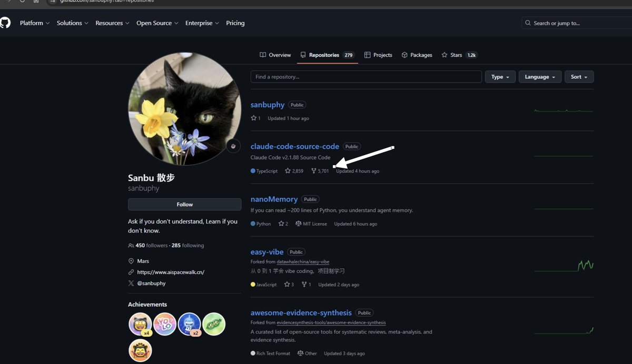View the 450 followers list

pos(151,246)
